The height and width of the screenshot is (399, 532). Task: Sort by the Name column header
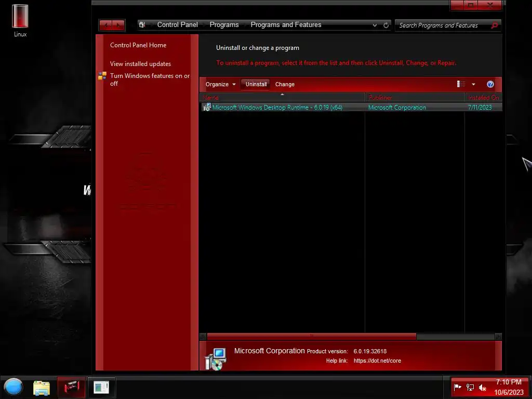(x=282, y=97)
